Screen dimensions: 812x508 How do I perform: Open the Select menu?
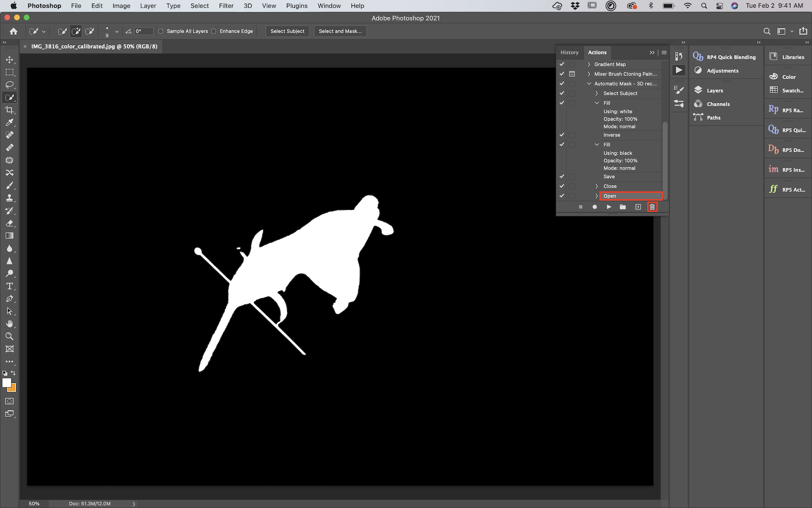[199, 6]
